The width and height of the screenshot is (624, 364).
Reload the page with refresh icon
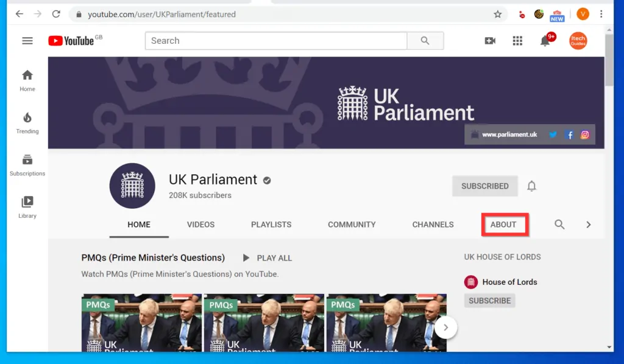click(56, 15)
